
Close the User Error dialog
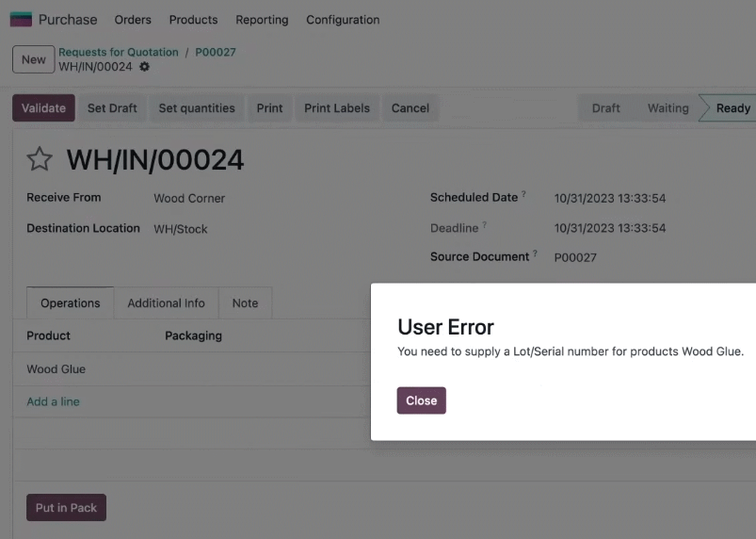(422, 400)
